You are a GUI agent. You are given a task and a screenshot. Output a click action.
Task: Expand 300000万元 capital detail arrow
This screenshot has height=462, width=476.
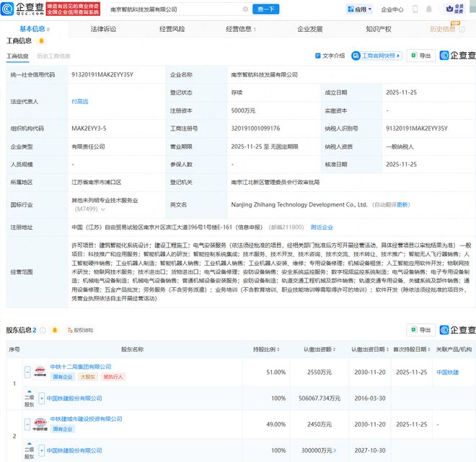point(335,450)
